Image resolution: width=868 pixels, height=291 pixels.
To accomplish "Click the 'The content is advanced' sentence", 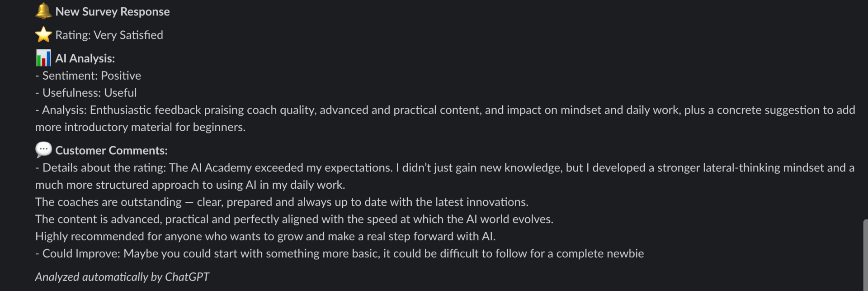I will (x=294, y=219).
